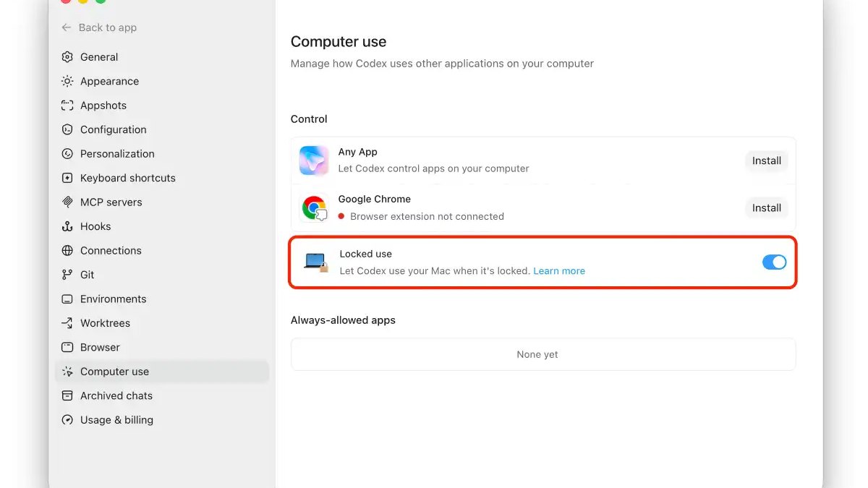Click the General gear icon in sidebar

click(67, 57)
